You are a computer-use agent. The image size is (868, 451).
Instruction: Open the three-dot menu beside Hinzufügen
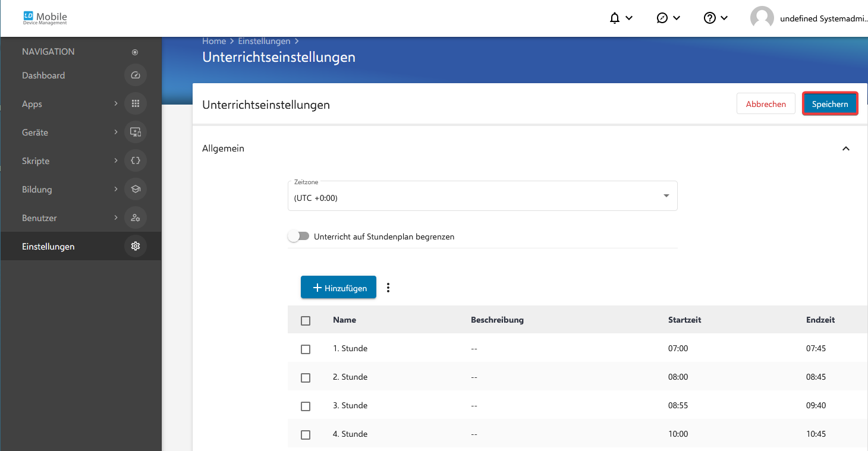[388, 288]
